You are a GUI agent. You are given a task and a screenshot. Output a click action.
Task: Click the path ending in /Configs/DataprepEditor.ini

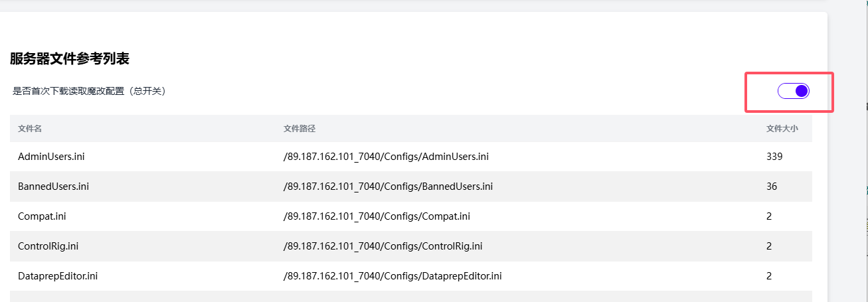[393, 275]
